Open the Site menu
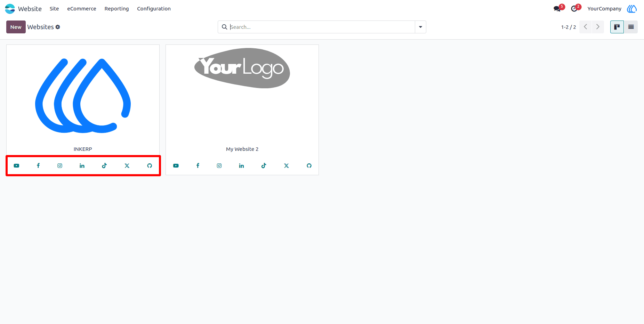The image size is (644, 324). 54,9
